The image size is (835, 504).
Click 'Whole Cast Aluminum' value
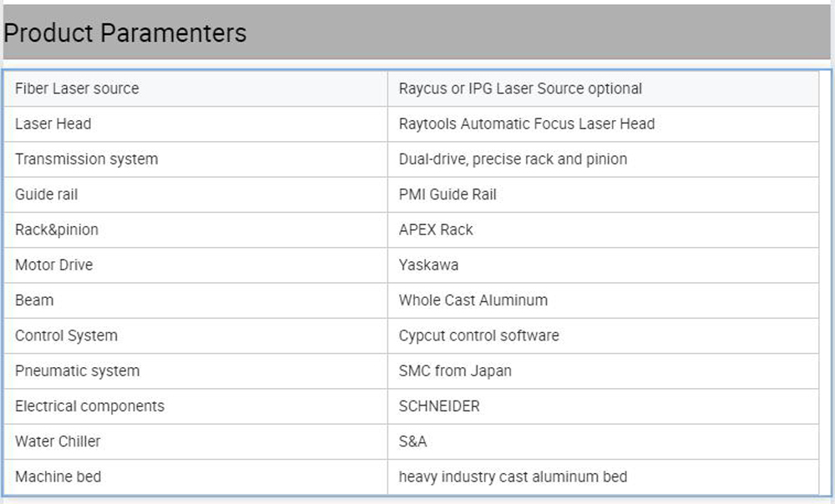473,300
